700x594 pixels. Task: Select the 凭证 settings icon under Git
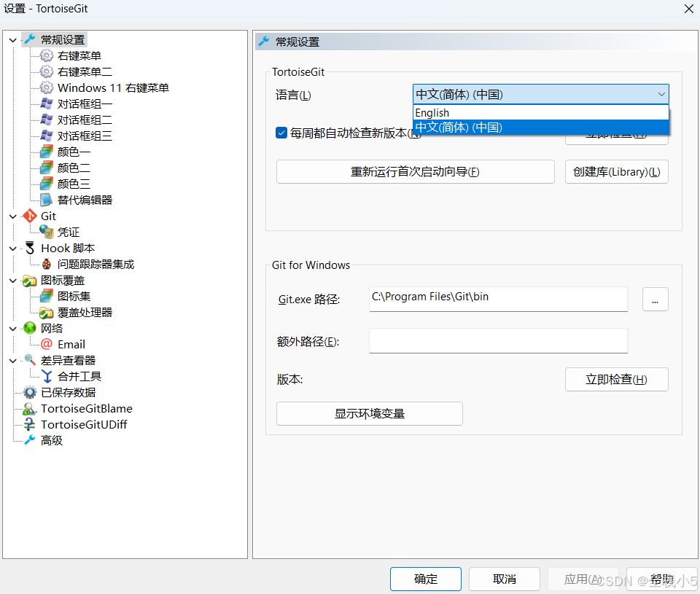click(x=47, y=232)
